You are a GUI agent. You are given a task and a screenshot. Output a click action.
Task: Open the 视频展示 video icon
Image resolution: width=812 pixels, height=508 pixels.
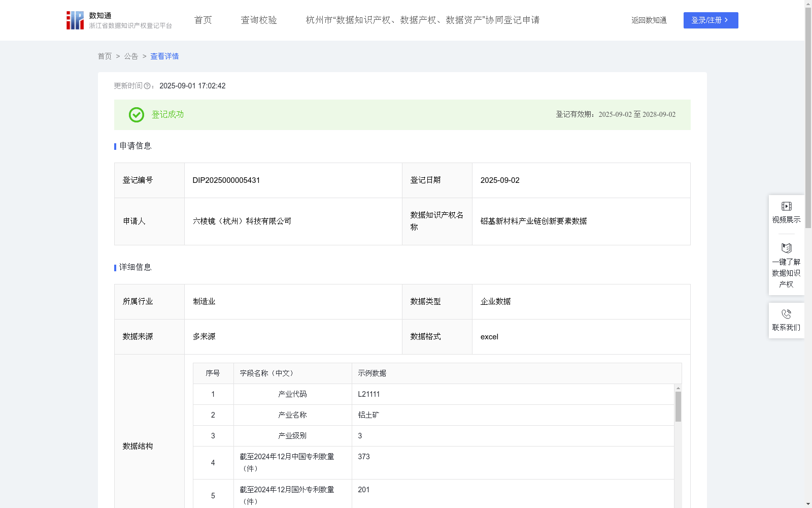tap(786, 206)
